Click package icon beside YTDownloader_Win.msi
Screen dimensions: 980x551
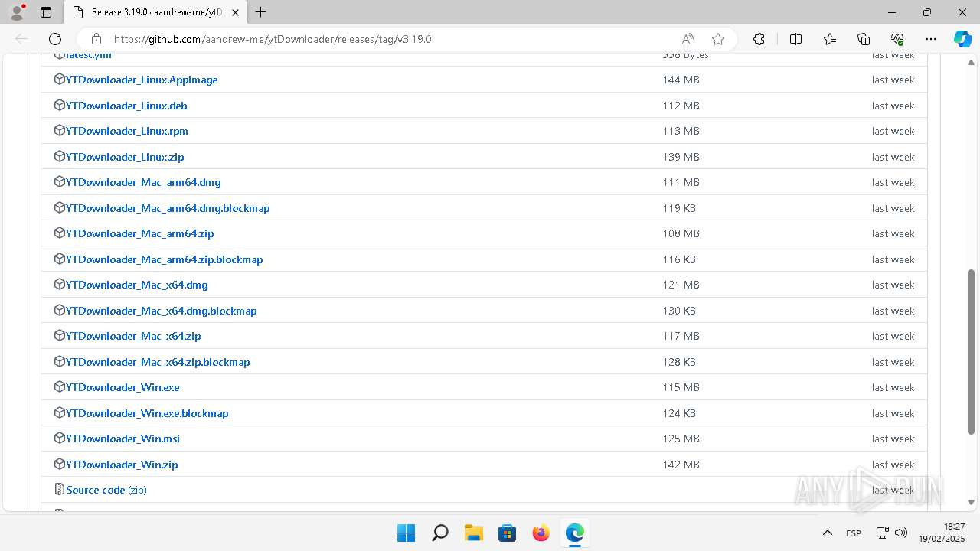(60, 439)
